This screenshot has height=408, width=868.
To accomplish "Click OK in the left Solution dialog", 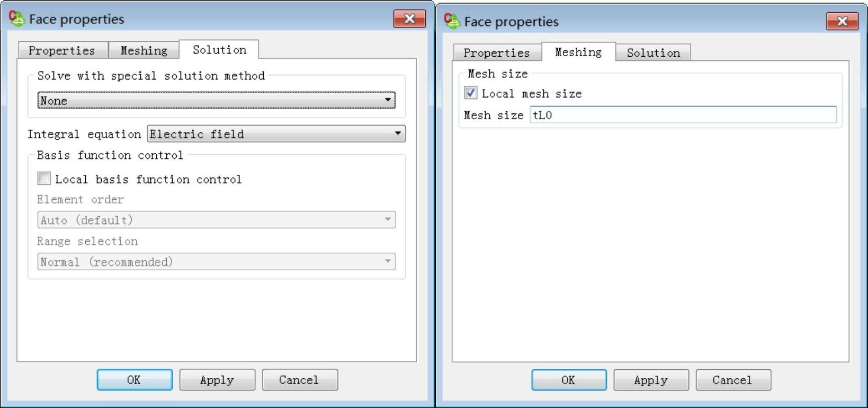I will point(135,380).
